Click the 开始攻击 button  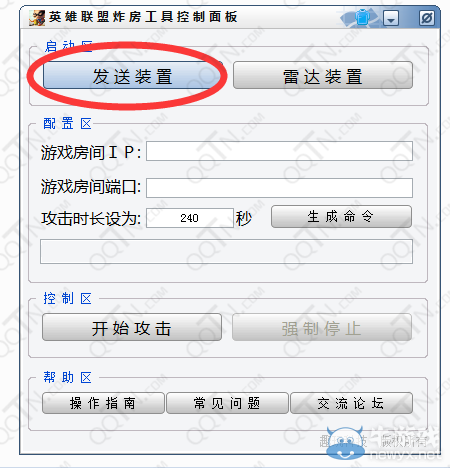[x=132, y=327]
